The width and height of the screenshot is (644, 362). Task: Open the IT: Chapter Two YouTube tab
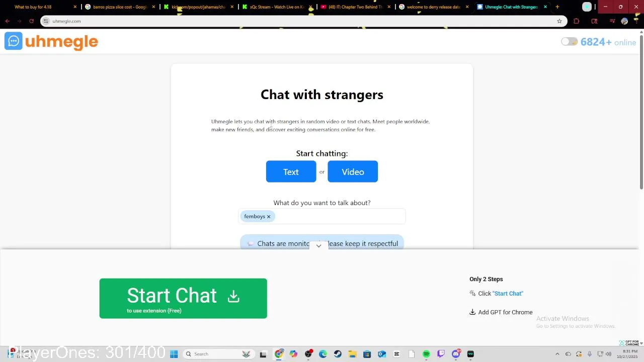click(355, 7)
